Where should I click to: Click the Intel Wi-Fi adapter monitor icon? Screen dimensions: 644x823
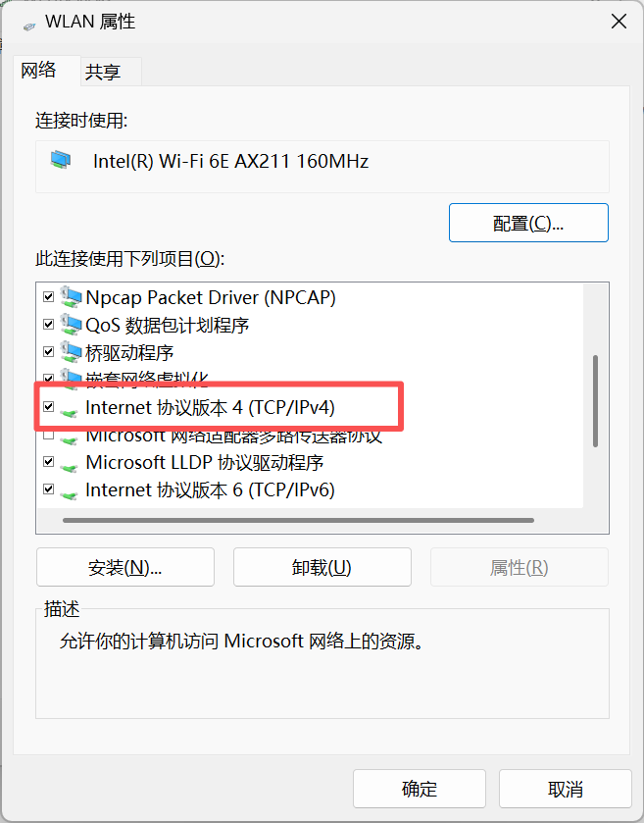point(61,160)
